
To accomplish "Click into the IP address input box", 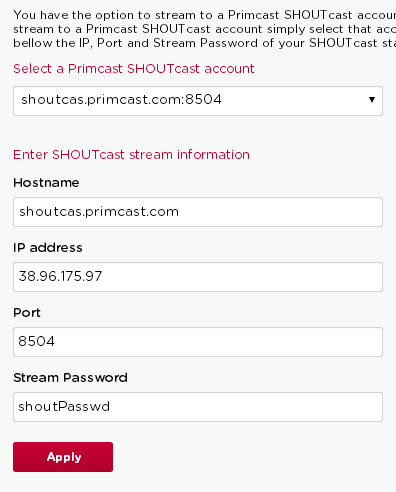I will tap(198, 277).
